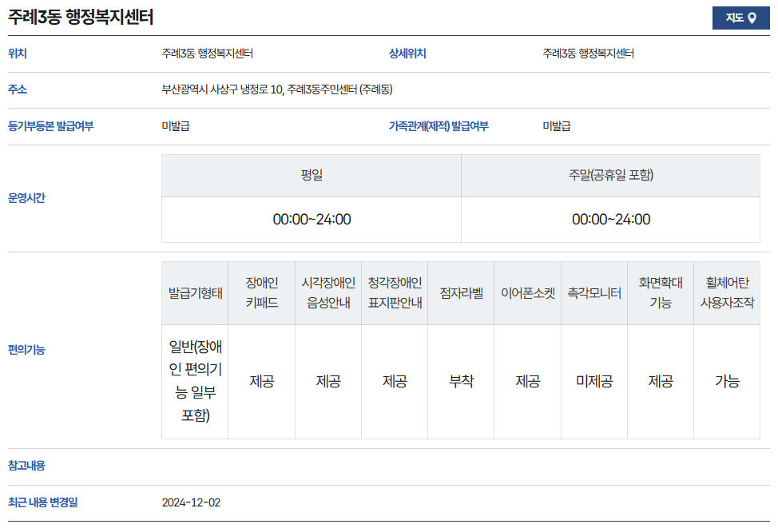Select the 촉각모니터 미제공 cell
Screen dimensions: 778x532
pyautogui.click(x=593, y=380)
